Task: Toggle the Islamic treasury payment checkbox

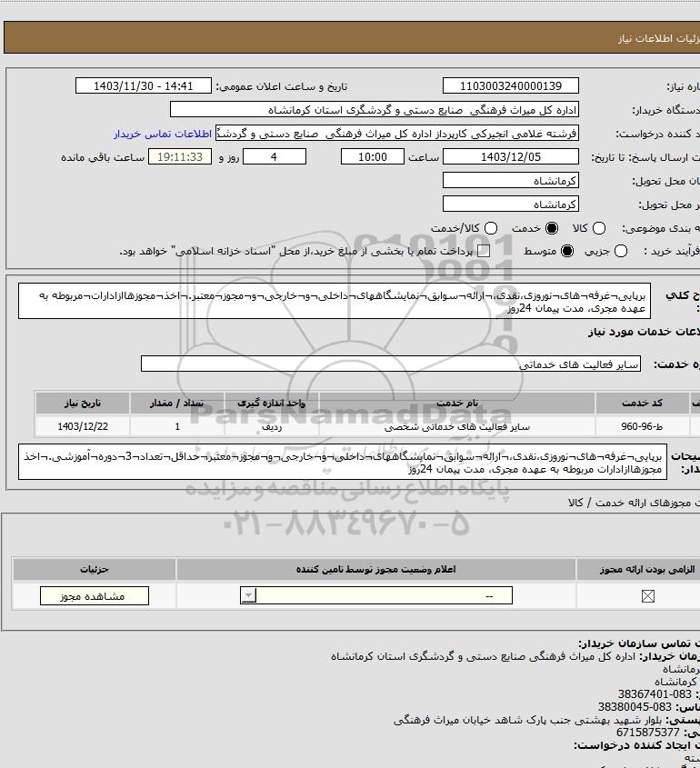Action: click(484, 251)
